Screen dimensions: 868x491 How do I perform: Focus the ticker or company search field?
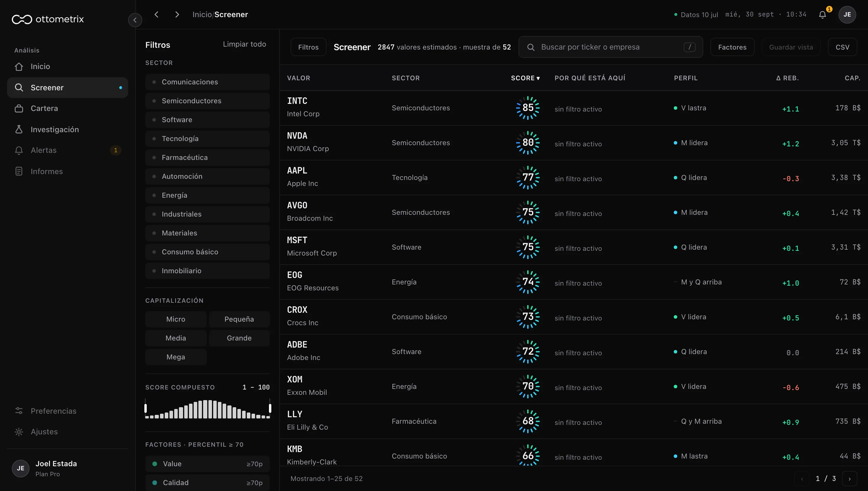[x=611, y=47]
